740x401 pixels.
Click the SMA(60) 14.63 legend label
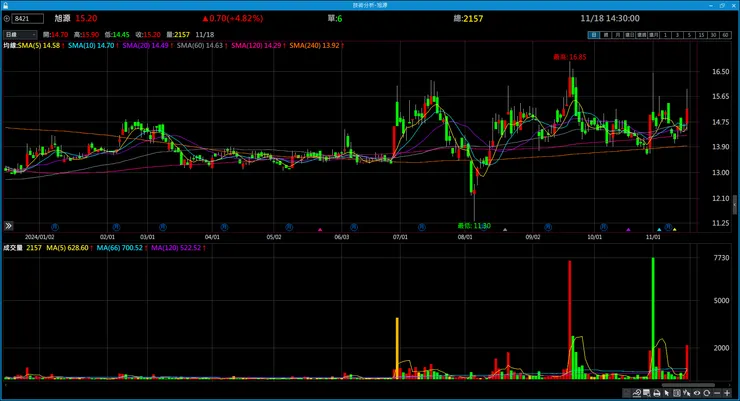click(x=201, y=45)
